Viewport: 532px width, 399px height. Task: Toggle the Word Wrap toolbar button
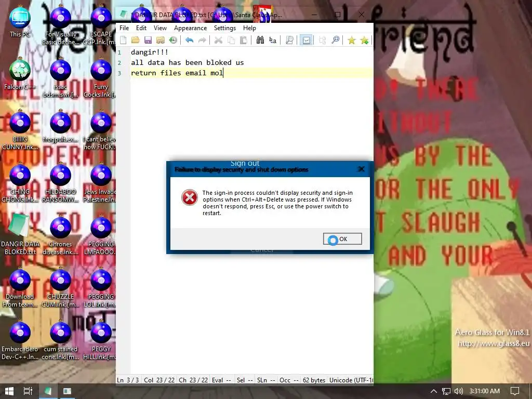306,40
